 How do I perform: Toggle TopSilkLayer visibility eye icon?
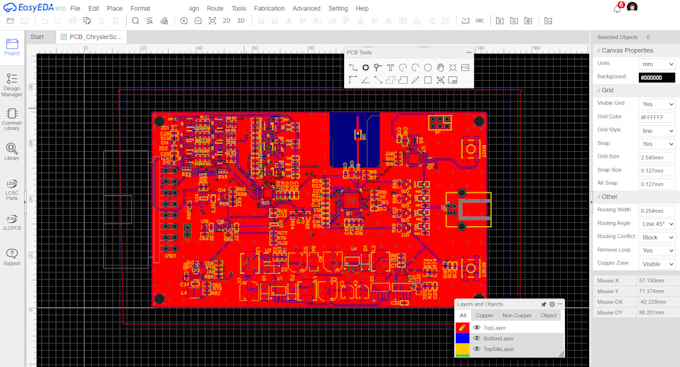coord(477,349)
